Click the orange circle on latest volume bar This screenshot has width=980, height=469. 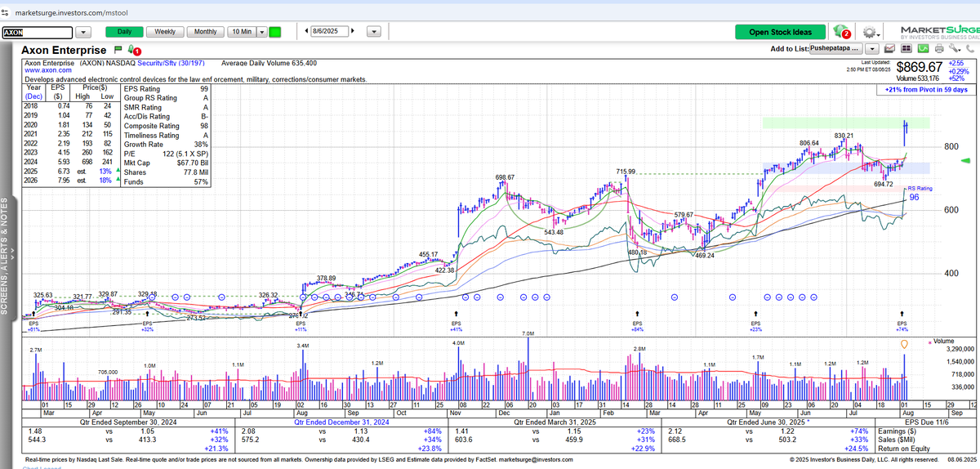click(904, 345)
